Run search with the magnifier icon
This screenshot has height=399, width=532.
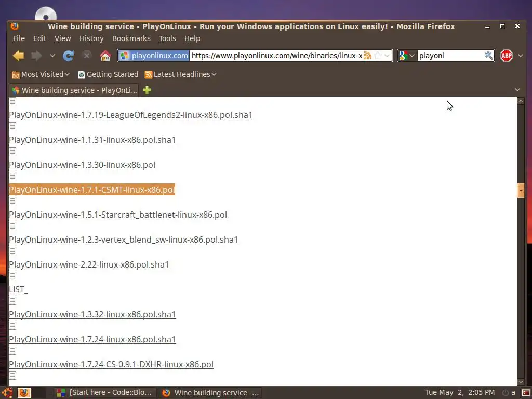point(488,55)
